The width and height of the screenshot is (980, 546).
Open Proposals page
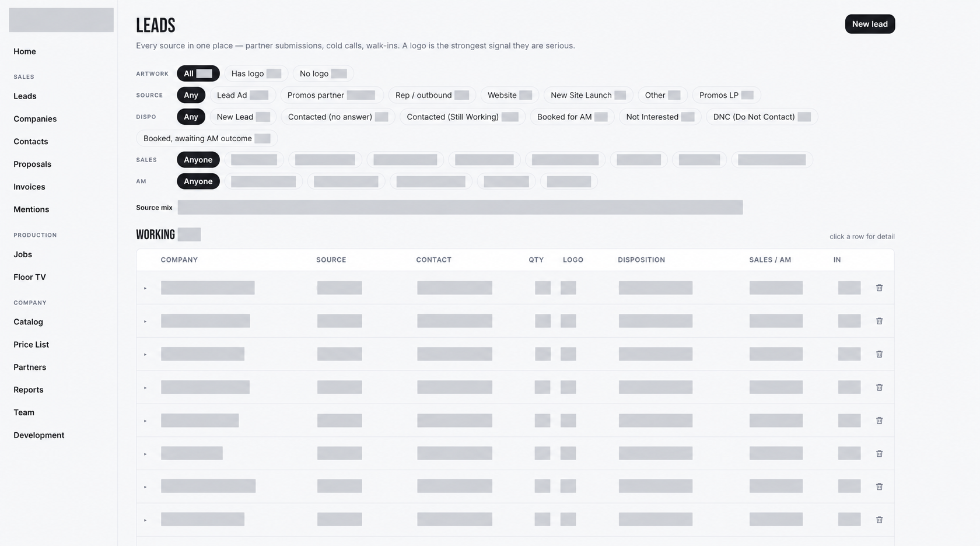[33, 164]
